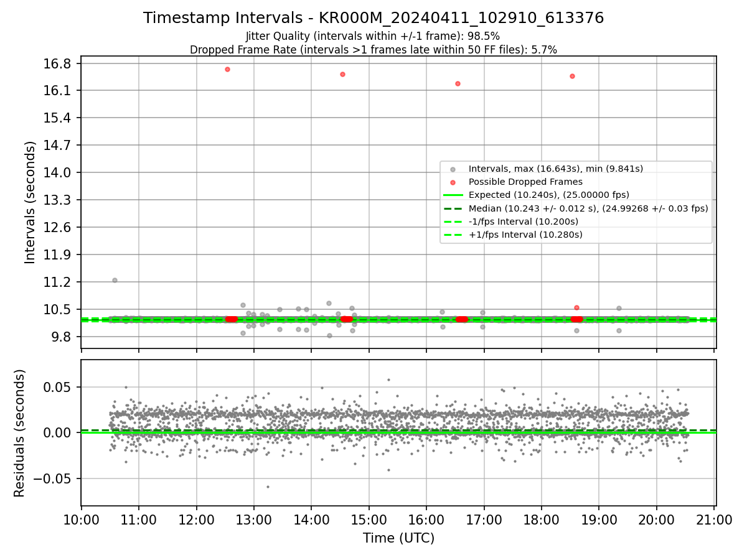The height and width of the screenshot is (560, 747).
Task: Select the 'Intervals, max (16.643s)' legend entry
Action: point(555,169)
